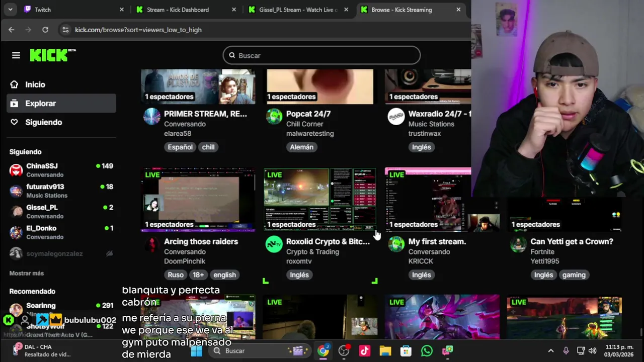Click the 18+ tag
The image size is (644, 362).
198,275
